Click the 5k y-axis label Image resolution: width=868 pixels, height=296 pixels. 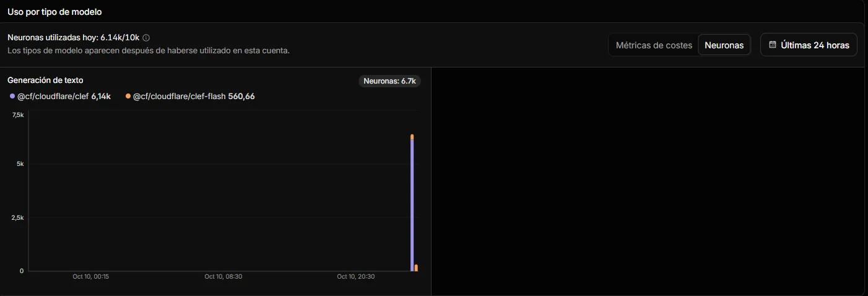click(20, 164)
